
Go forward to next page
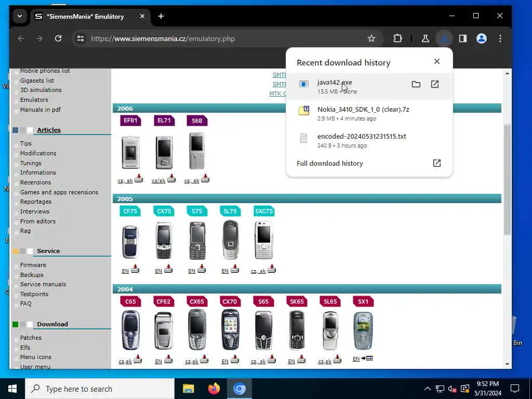click(x=39, y=38)
